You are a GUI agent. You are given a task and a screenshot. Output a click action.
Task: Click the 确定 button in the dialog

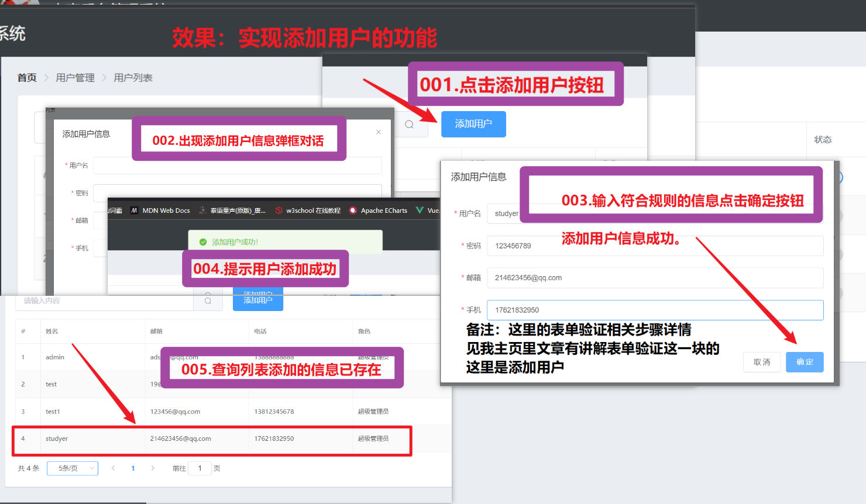(805, 362)
